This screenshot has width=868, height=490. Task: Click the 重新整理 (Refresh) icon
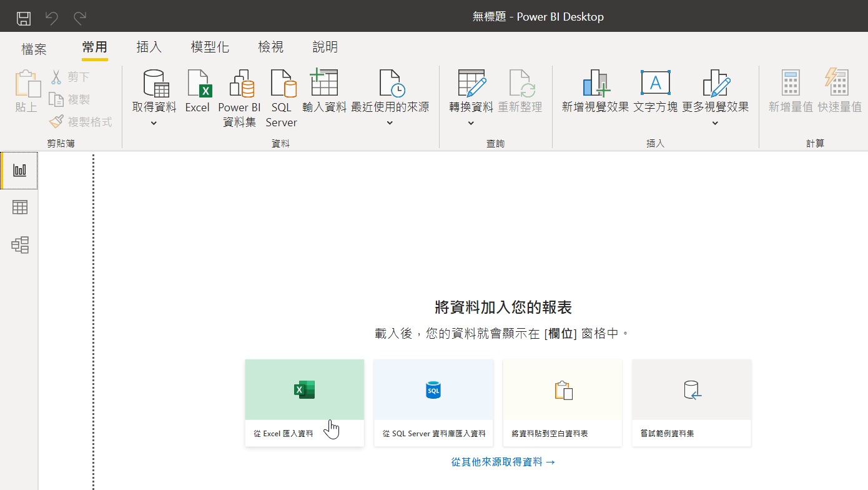coord(522,82)
